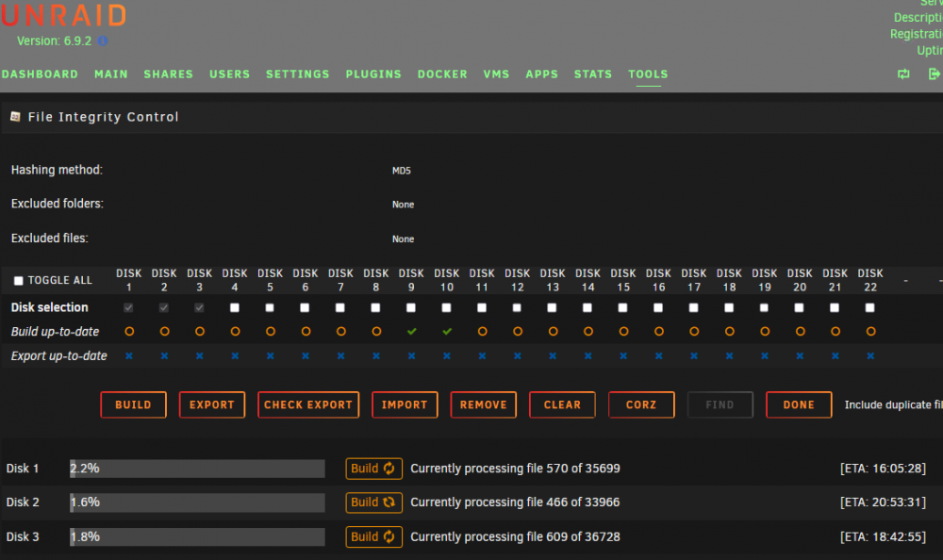Click the Disk 1 Build status button
This screenshot has height=560, width=943.
click(373, 469)
